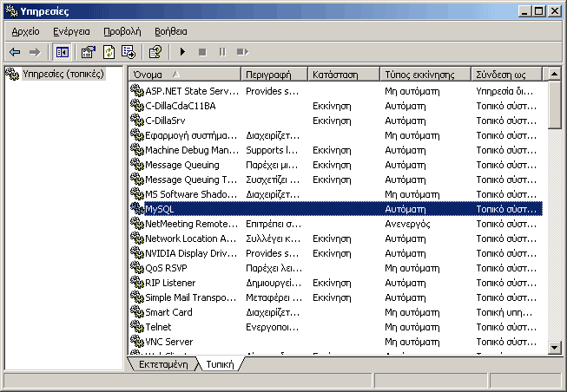Switch to the Τυπική tab

pos(220,364)
